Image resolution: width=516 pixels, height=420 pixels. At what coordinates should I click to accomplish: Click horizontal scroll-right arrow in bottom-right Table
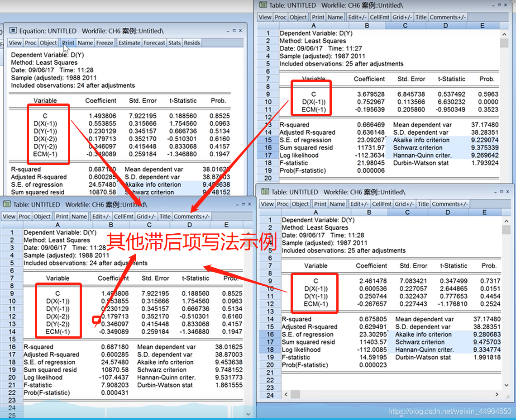click(497, 394)
